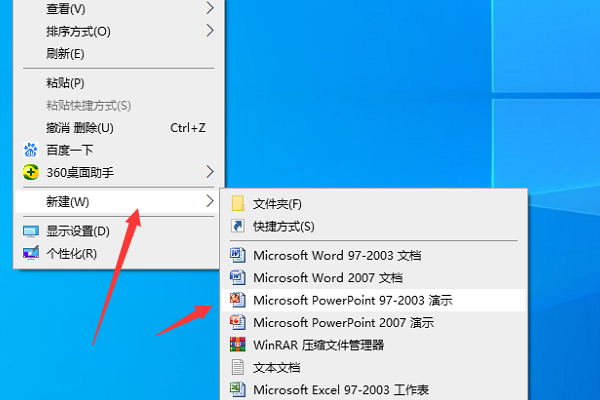Create Microsoft Word 97-2003 文档
600x400 pixels.
pyautogui.click(x=373, y=255)
